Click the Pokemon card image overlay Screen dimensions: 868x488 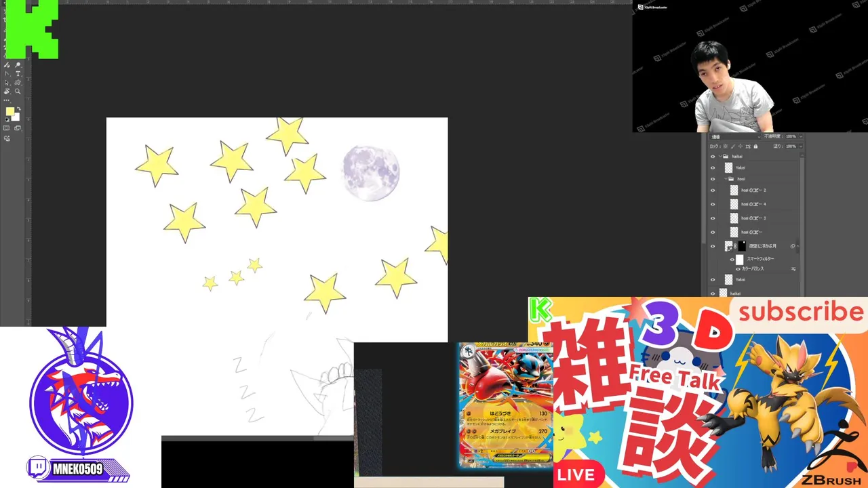click(505, 405)
